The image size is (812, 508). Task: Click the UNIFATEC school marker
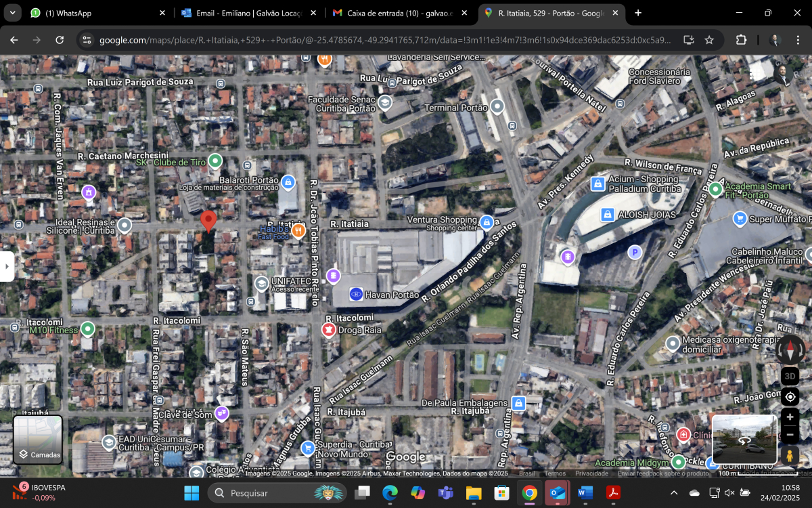point(261,283)
